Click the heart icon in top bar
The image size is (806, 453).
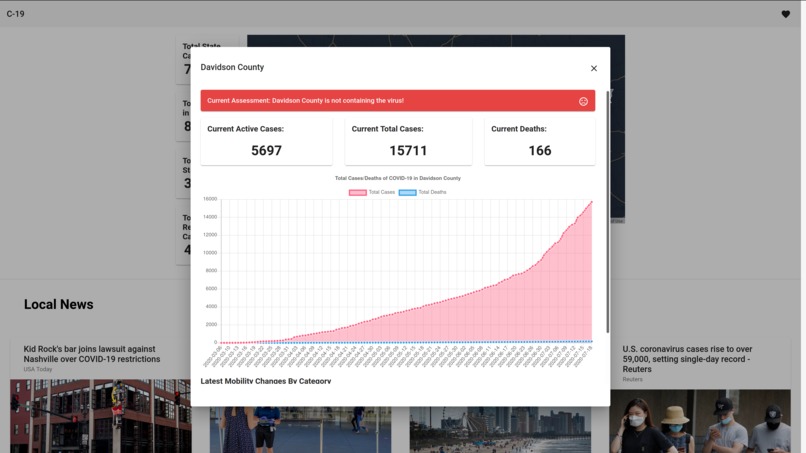pyautogui.click(x=785, y=14)
